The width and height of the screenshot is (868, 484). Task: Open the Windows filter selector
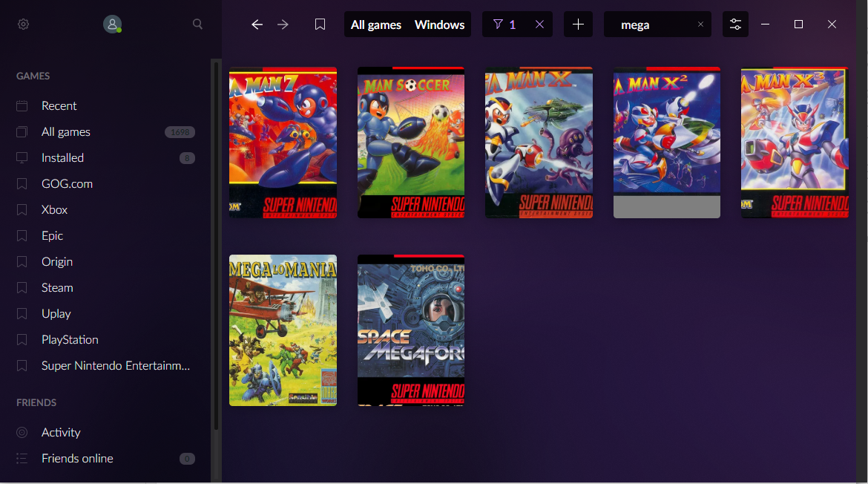coord(439,24)
